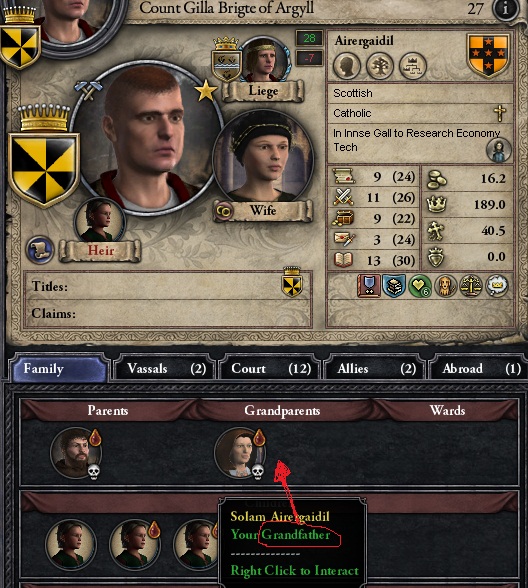Open the Abroad tab

tap(478, 369)
